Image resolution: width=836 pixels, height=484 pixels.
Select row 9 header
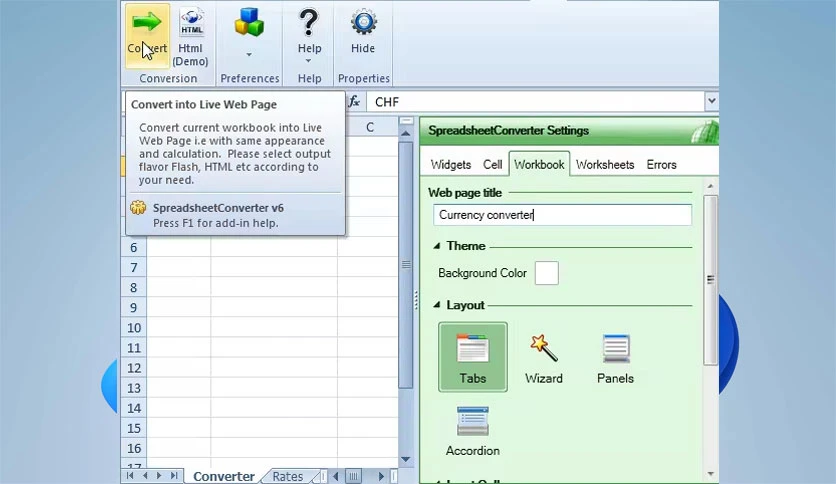coord(134,308)
